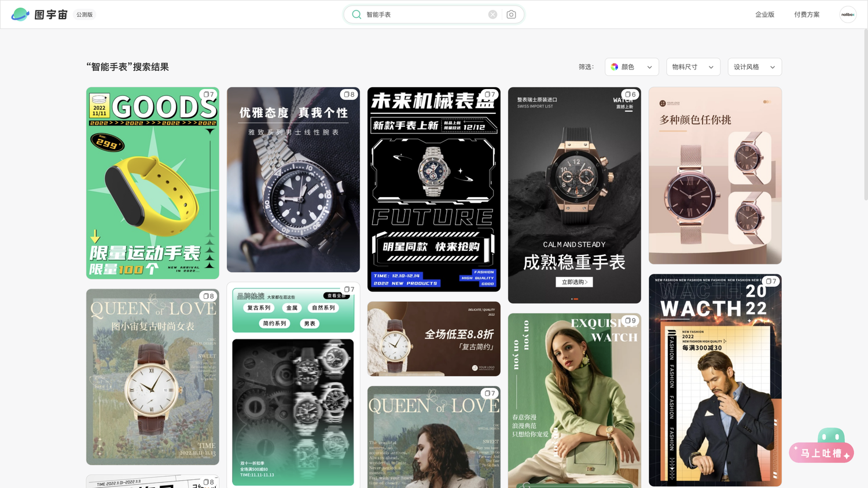Click the 马上吐槽 feedback button

click(x=821, y=453)
